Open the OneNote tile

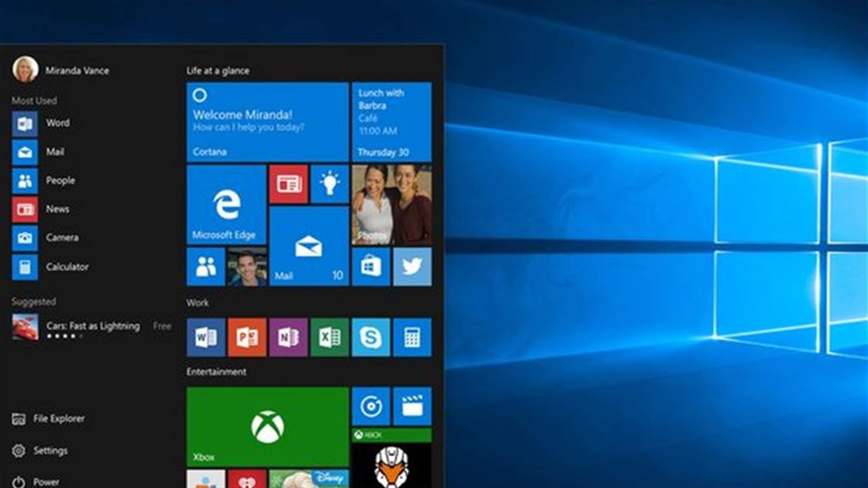(288, 337)
